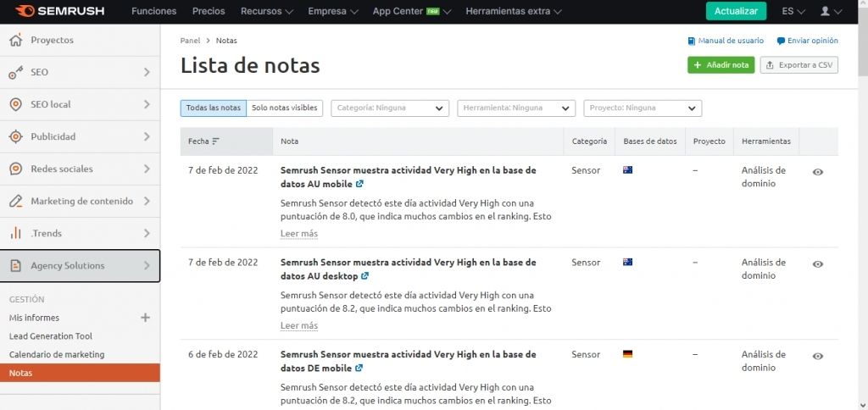This screenshot has width=868, height=410.
Task: Open Lead Generation Tool in sidebar
Action: tap(51, 335)
